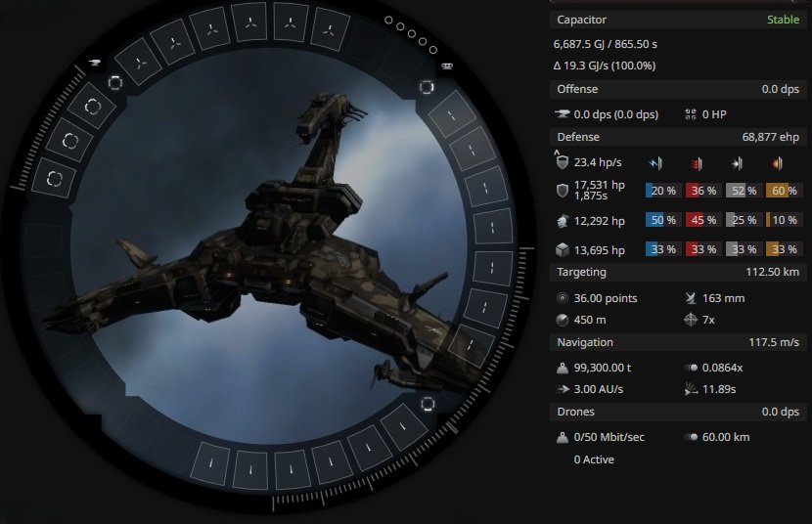Click the thermal resistance column icon
The width and height of the screenshot is (812, 524).
click(x=697, y=164)
